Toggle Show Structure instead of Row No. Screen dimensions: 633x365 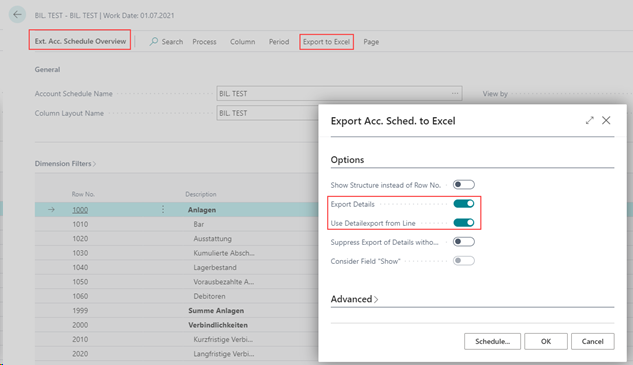[x=463, y=185]
